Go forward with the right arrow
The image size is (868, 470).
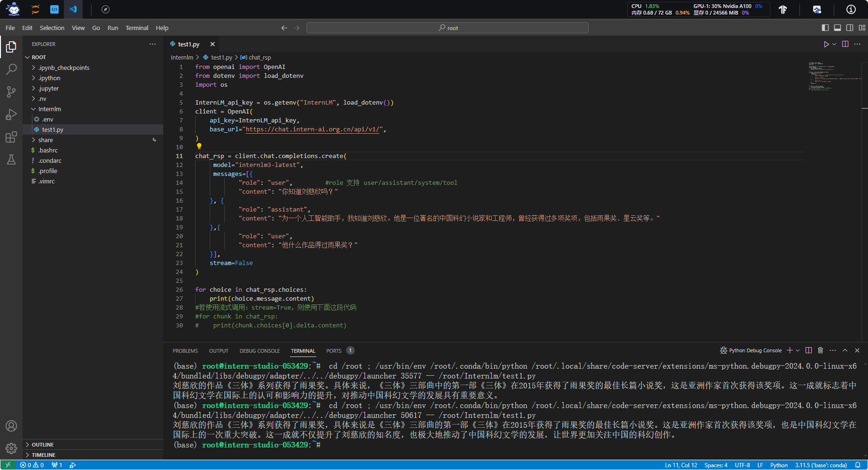(297, 28)
